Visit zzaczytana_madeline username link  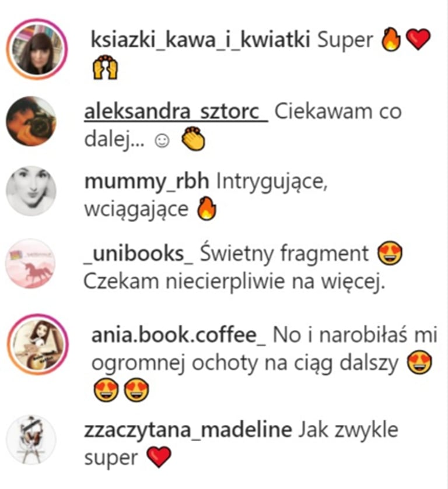(x=188, y=430)
